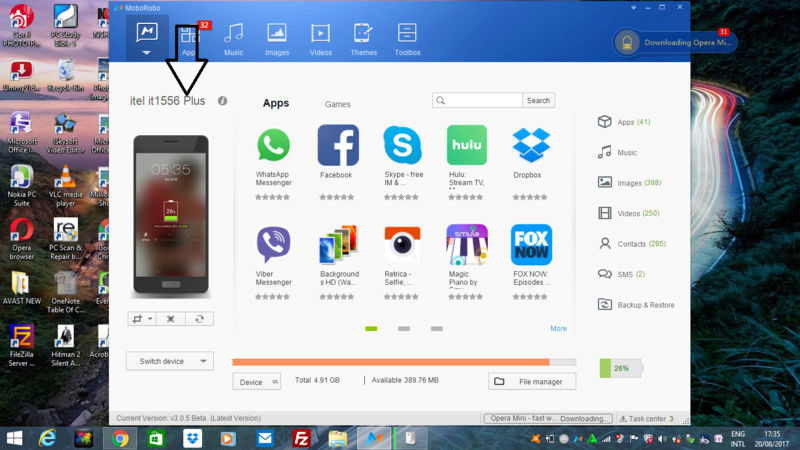The height and width of the screenshot is (450, 800).
Task: Select the Opera browser desktop icon
Action: 21,239
